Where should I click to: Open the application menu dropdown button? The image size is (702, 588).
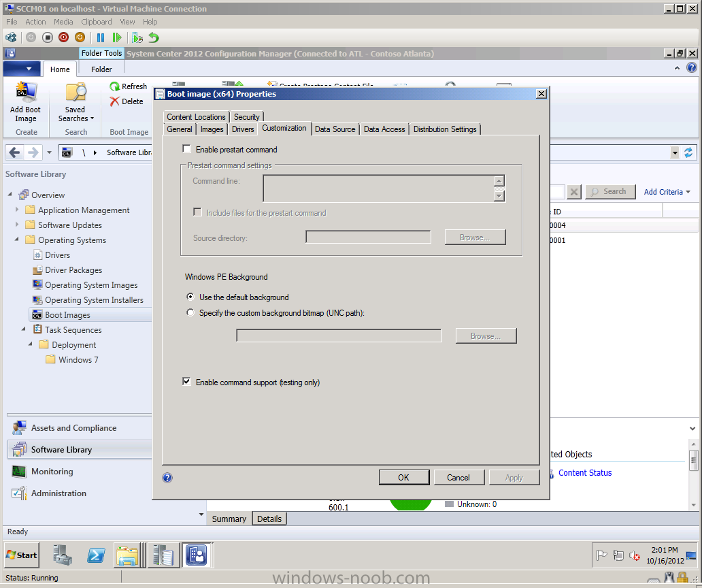(22, 69)
